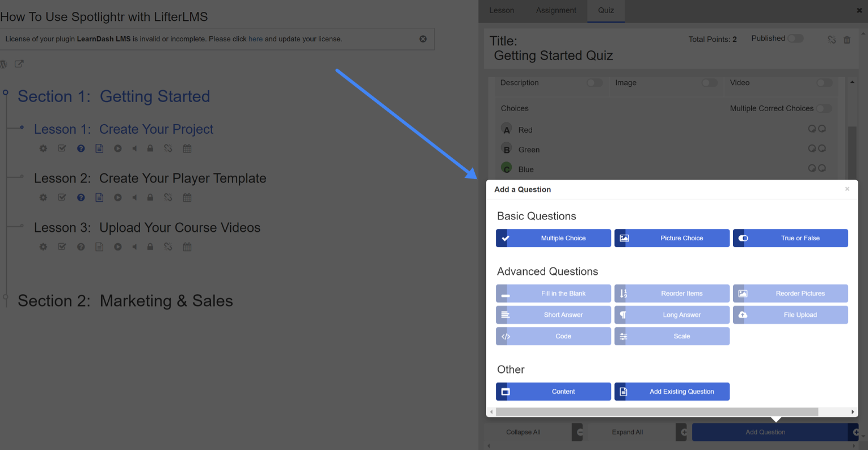Click Add Existing Question button
868x450 pixels.
pos(672,392)
